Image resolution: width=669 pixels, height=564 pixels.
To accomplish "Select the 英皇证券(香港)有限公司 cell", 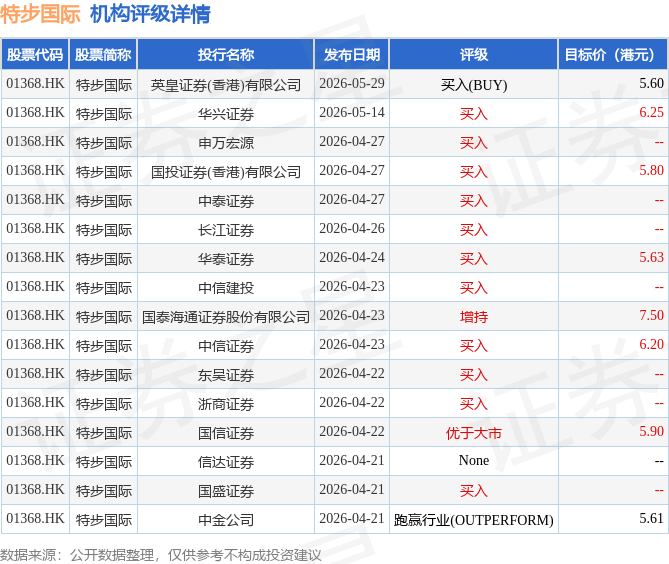I will (x=226, y=85).
